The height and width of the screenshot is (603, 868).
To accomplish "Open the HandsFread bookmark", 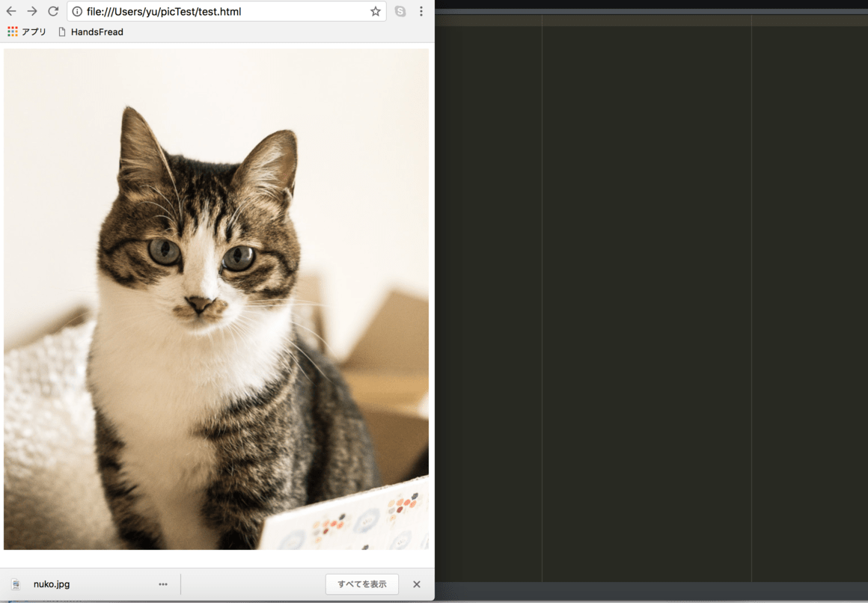I will click(x=91, y=31).
